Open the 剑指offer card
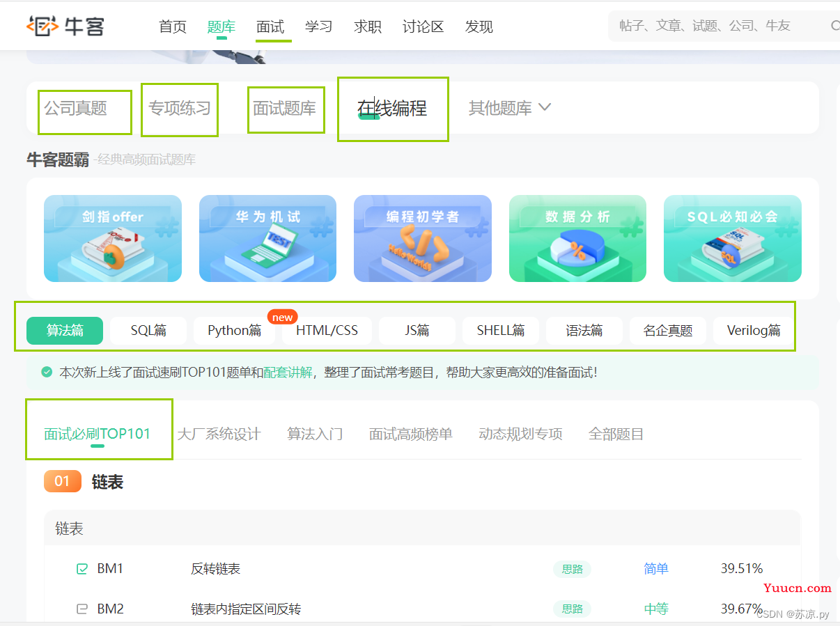Screen dimensions: 840x626 click(x=113, y=238)
